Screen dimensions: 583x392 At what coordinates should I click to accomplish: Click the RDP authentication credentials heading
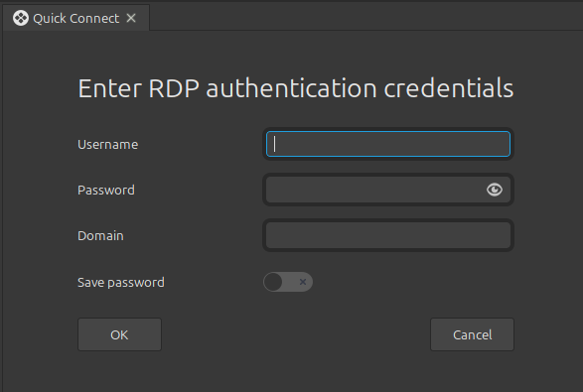click(x=296, y=88)
